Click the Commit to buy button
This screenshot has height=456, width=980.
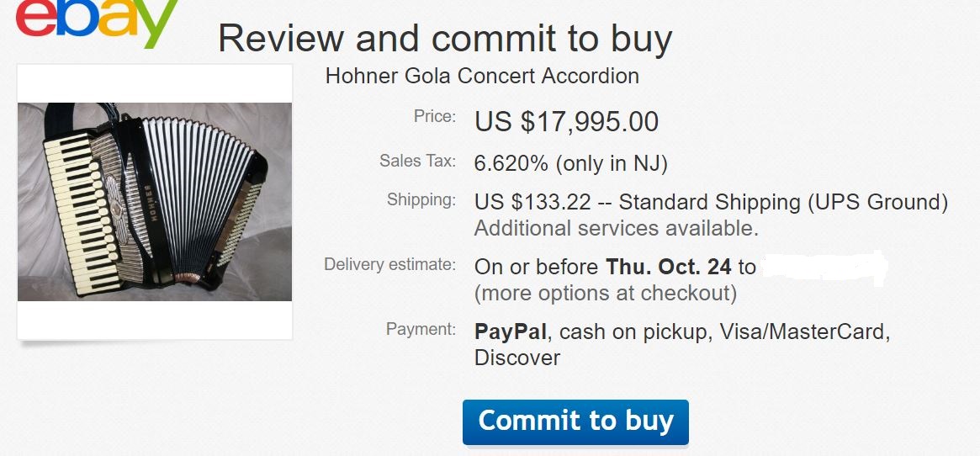click(x=575, y=422)
